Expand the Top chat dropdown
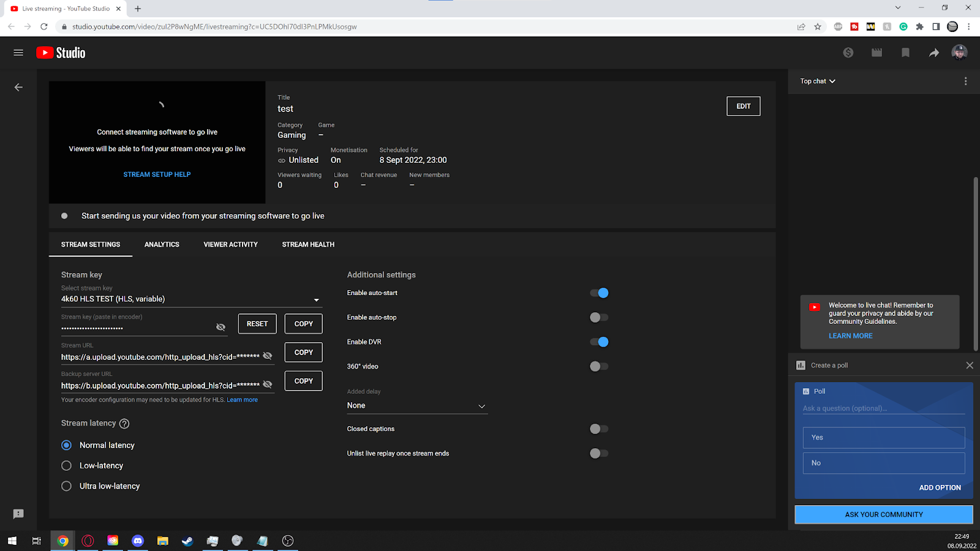 coord(818,81)
